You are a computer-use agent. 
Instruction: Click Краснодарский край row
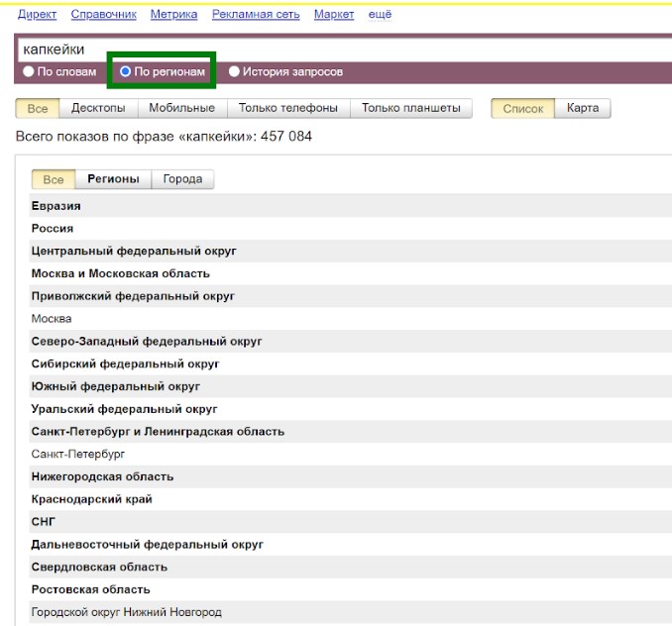tap(351, 499)
